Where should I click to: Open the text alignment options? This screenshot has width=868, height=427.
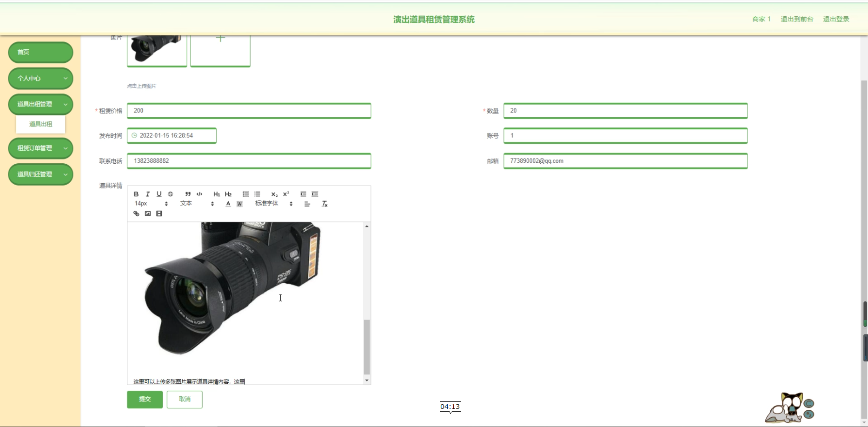coord(307,204)
